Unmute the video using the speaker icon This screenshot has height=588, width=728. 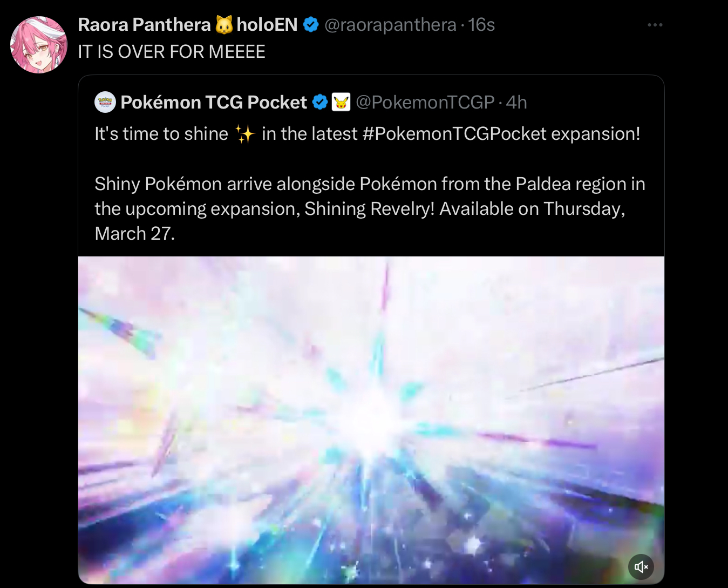[x=641, y=566]
